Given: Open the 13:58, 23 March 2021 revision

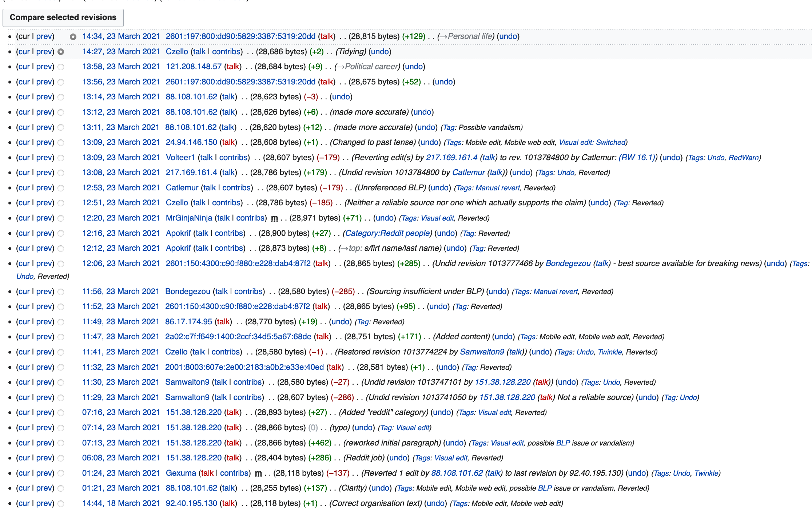Looking at the screenshot, I should point(121,67).
